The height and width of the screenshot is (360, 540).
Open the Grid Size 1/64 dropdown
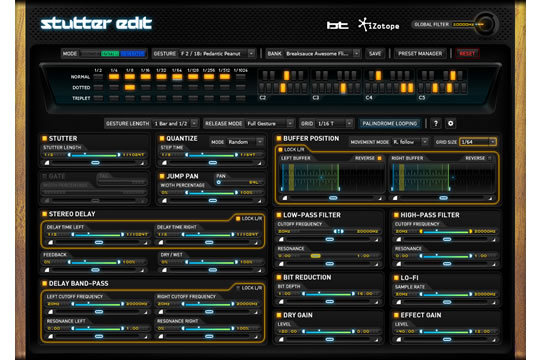tap(478, 142)
